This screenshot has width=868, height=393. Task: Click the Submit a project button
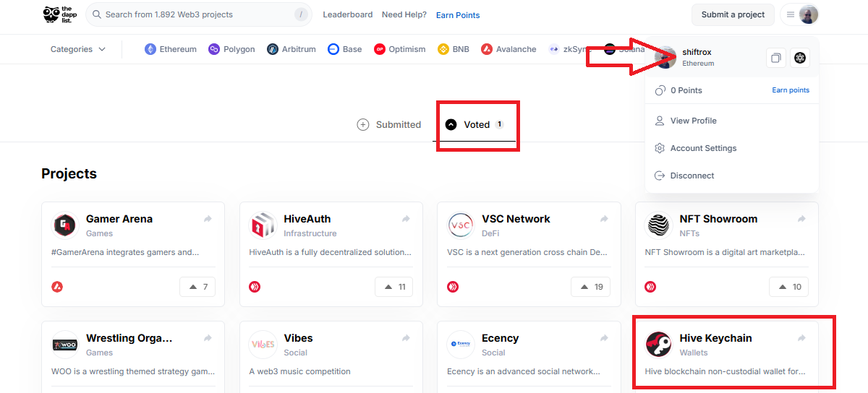(733, 14)
